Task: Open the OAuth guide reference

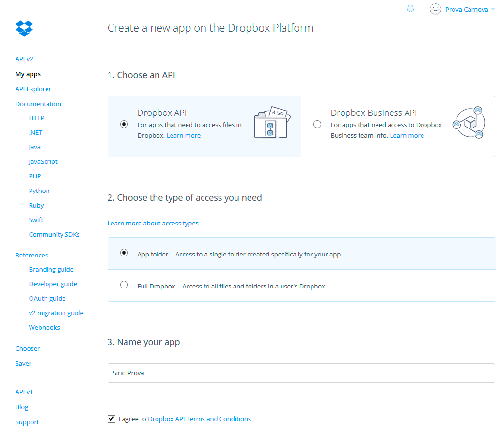Action: pos(47,299)
